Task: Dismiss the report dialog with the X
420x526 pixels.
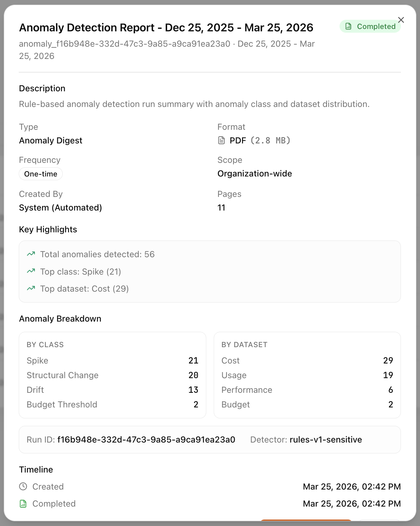Action: tap(401, 20)
